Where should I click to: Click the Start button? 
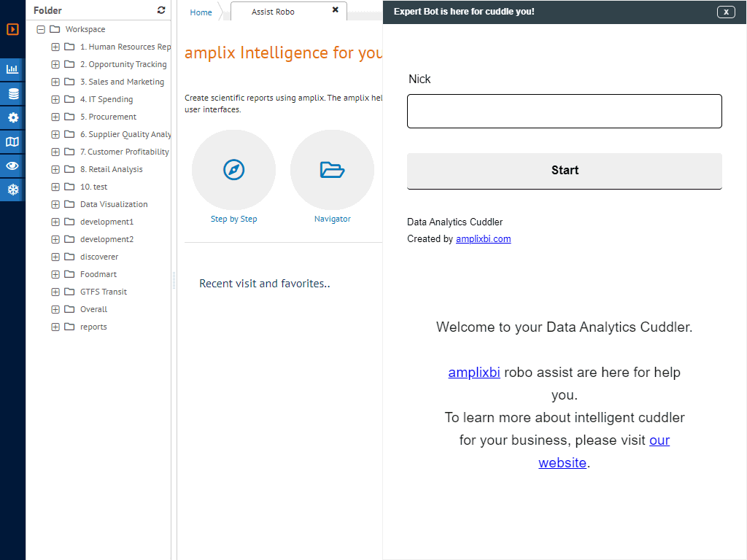pyautogui.click(x=565, y=171)
